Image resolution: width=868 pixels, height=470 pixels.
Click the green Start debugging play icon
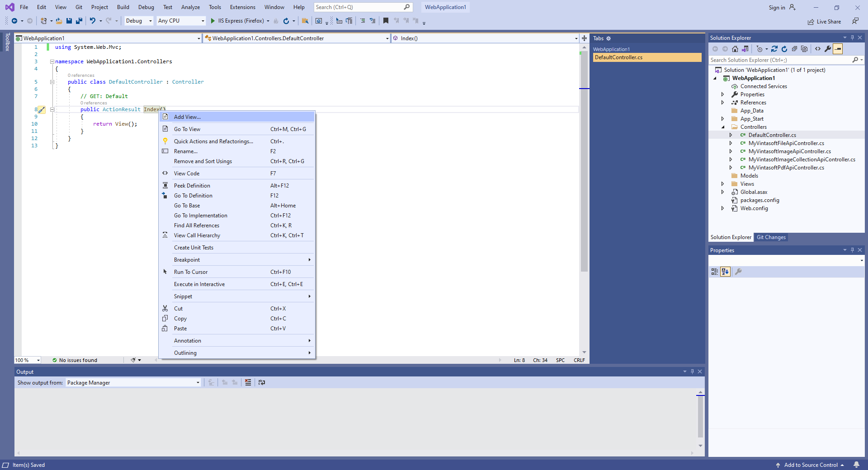[212, 21]
